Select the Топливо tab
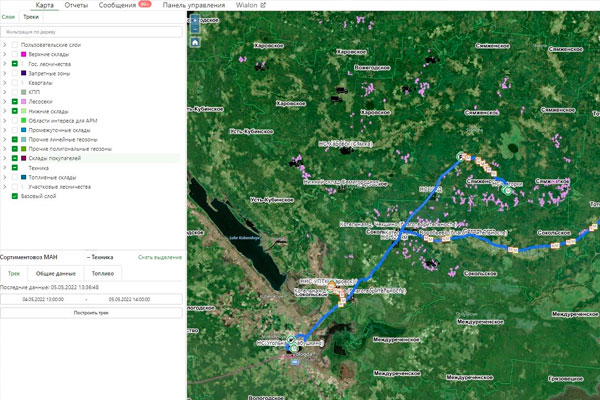The width and height of the screenshot is (600, 400). (x=103, y=273)
